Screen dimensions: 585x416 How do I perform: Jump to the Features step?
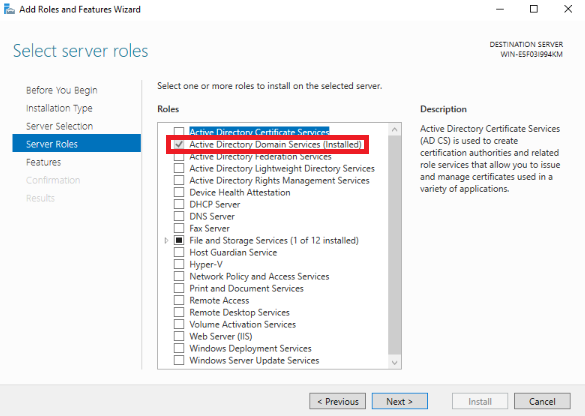point(43,162)
